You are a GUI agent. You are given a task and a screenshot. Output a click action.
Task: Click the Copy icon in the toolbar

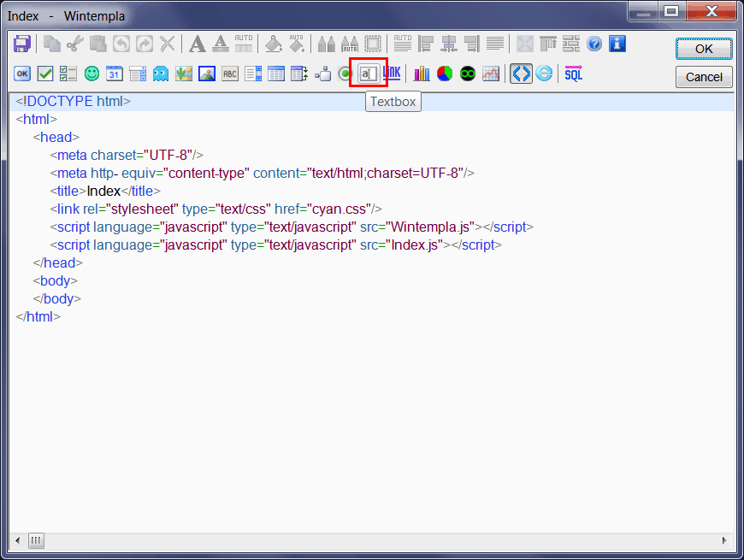tap(51, 44)
